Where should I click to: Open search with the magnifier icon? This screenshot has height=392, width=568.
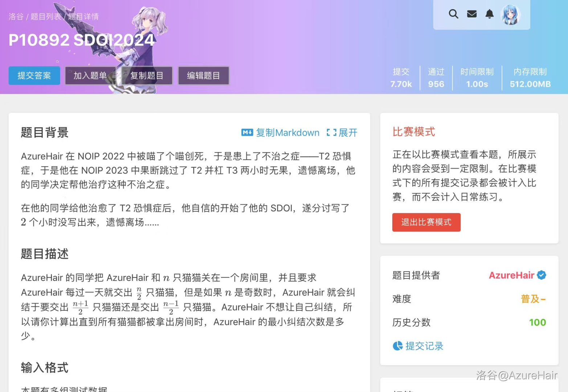(453, 14)
